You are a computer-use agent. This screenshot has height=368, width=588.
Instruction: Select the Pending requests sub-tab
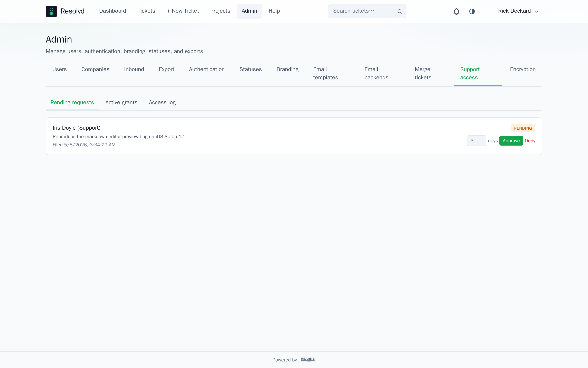[x=72, y=102]
